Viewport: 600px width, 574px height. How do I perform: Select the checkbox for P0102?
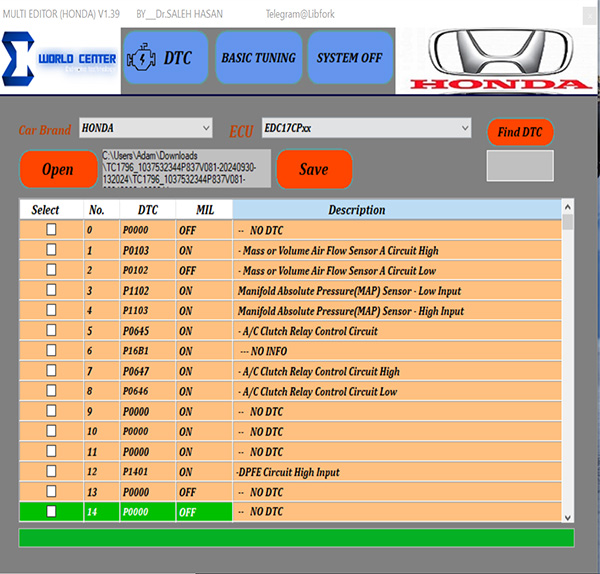click(x=51, y=270)
